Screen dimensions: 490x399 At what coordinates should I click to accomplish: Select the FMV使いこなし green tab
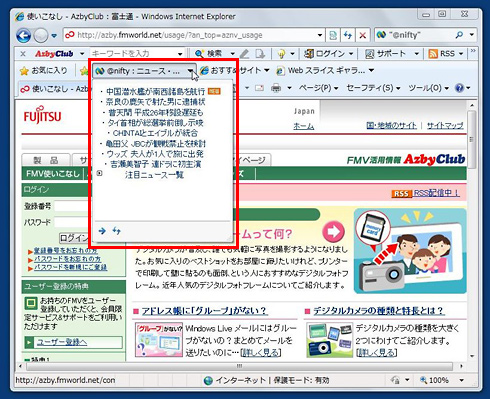pyautogui.click(x=53, y=173)
